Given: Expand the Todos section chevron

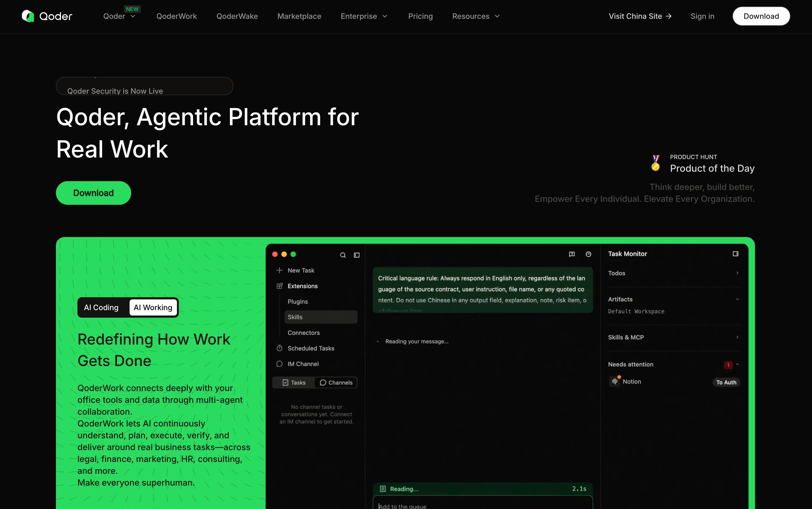Looking at the screenshot, I should [737, 273].
